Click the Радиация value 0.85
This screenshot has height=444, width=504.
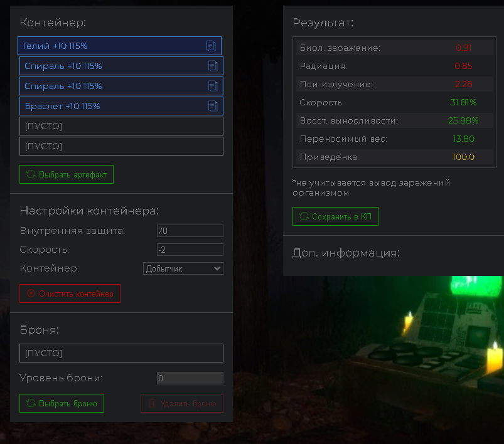tap(463, 66)
